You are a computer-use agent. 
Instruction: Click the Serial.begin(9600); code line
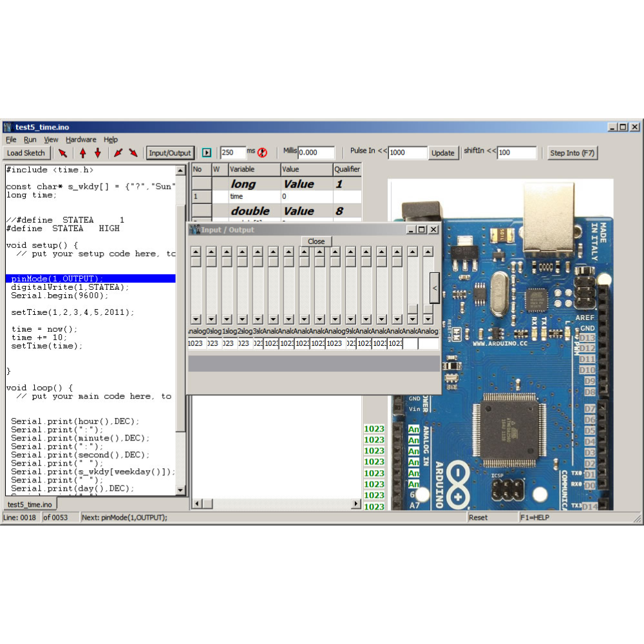tap(59, 296)
